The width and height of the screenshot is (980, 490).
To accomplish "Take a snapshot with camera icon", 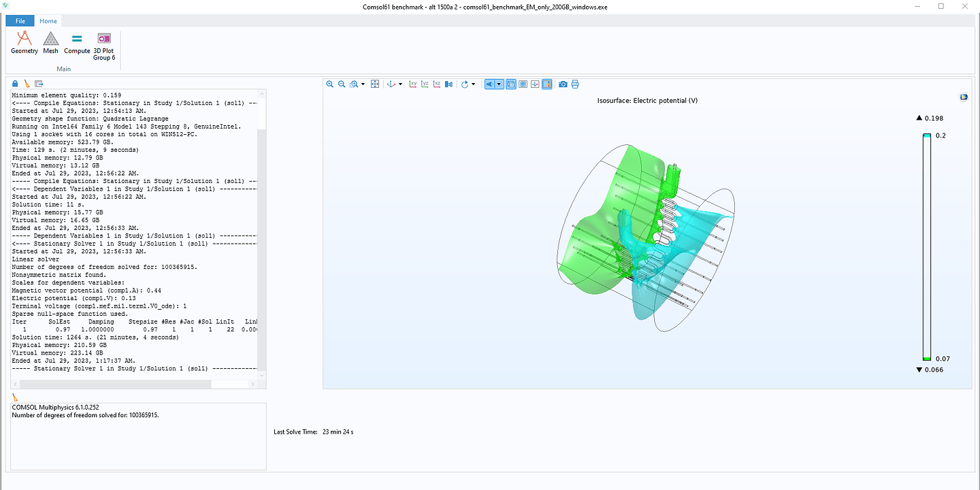I will point(563,84).
